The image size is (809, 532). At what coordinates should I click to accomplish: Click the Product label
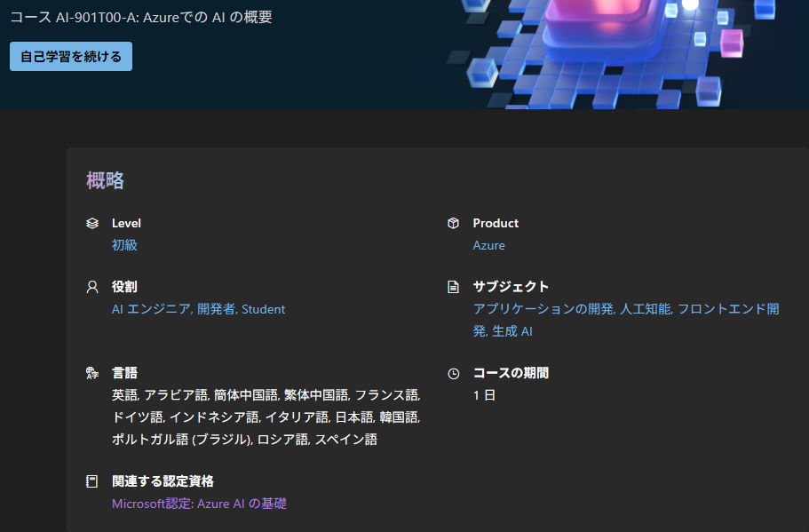point(496,223)
